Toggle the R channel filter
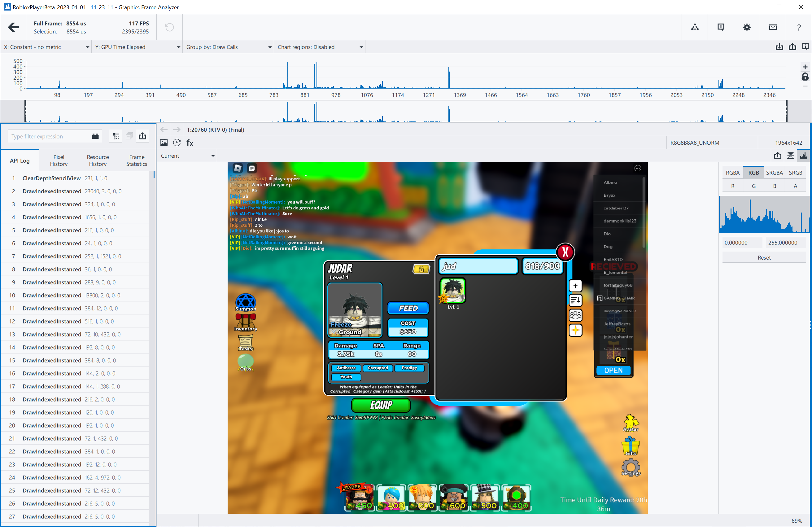 (732, 186)
